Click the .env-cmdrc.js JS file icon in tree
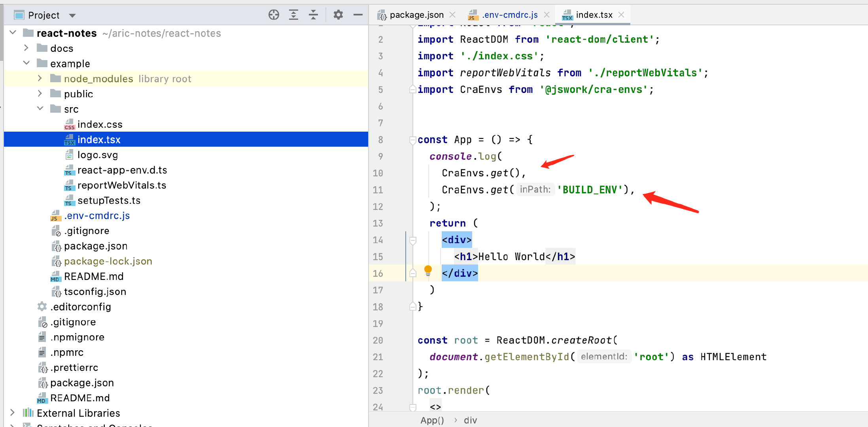The height and width of the screenshot is (427, 868). tap(55, 215)
